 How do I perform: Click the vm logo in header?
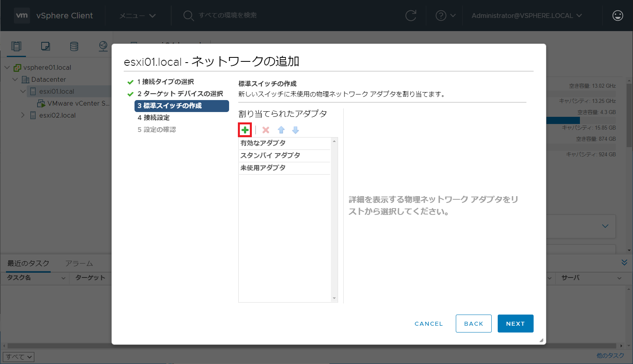[x=22, y=16]
